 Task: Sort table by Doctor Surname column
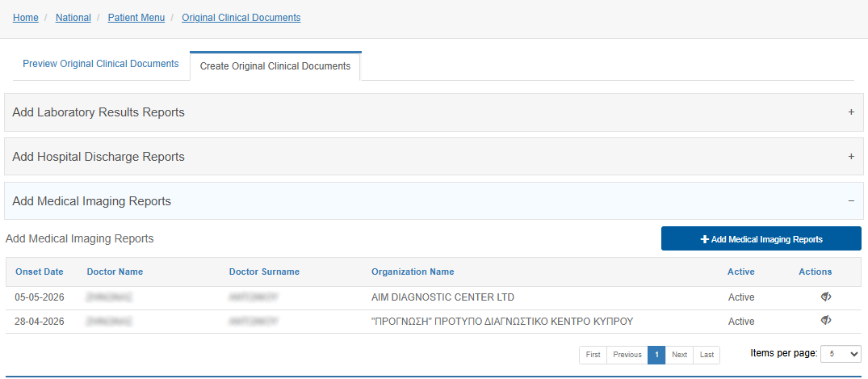click(264, 272)
